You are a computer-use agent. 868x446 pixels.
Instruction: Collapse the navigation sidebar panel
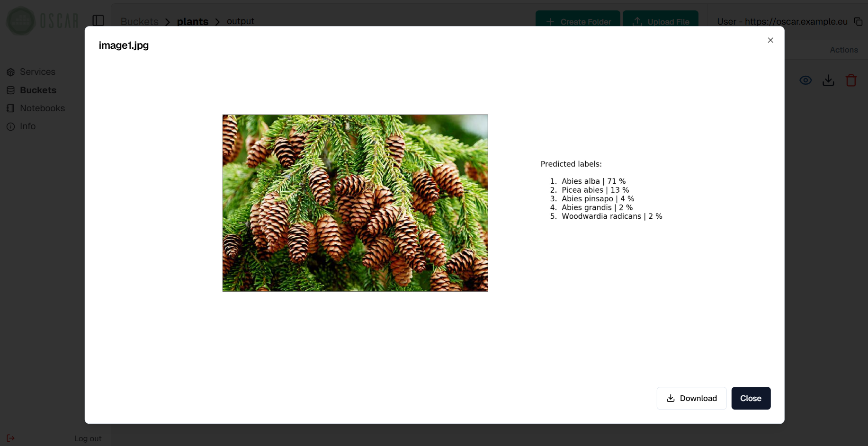(x=98, y=21)
